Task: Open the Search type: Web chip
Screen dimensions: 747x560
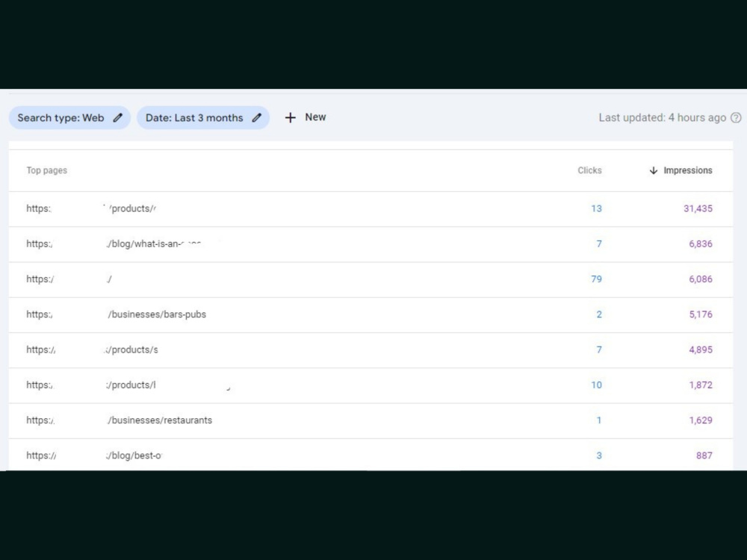Action: 69,118
